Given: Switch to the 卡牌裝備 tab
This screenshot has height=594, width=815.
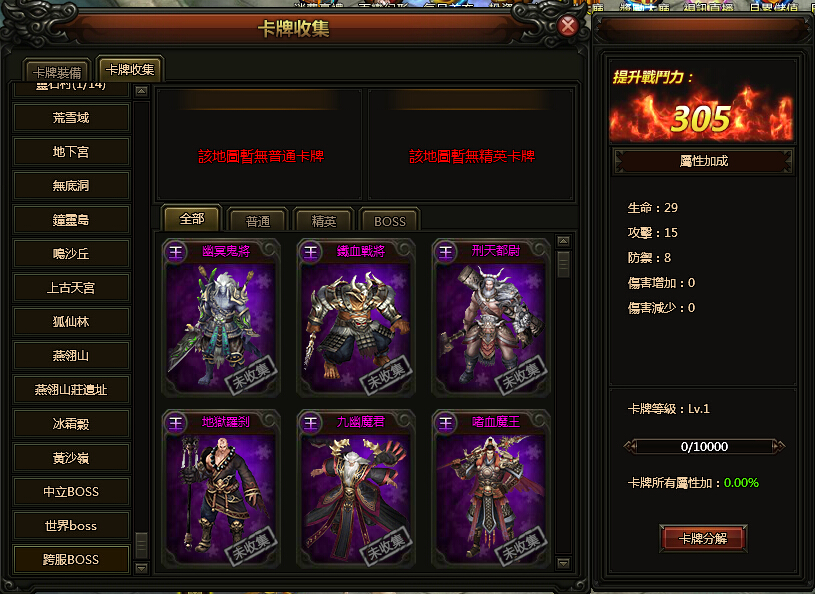Looking at the screenshot, I should [x=57, y=71].
